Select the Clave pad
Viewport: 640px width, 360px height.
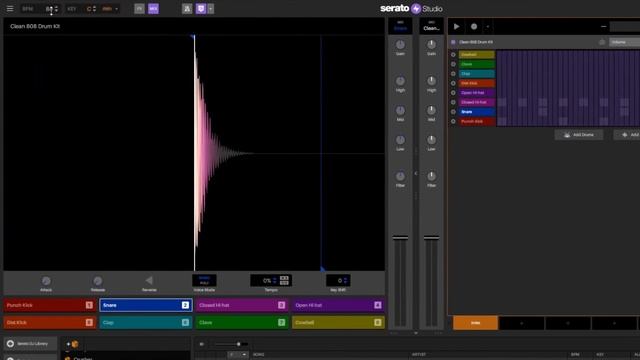[x=242, y=322]
